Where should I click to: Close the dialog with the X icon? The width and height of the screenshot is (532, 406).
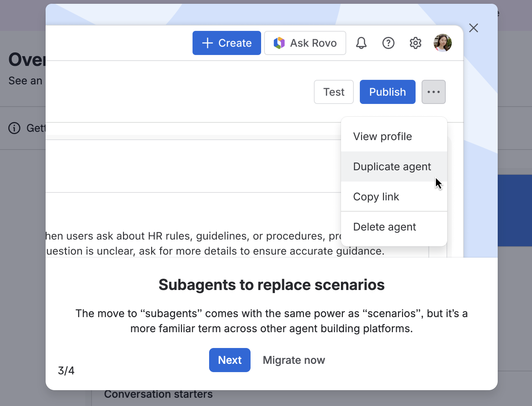point(474,28)
